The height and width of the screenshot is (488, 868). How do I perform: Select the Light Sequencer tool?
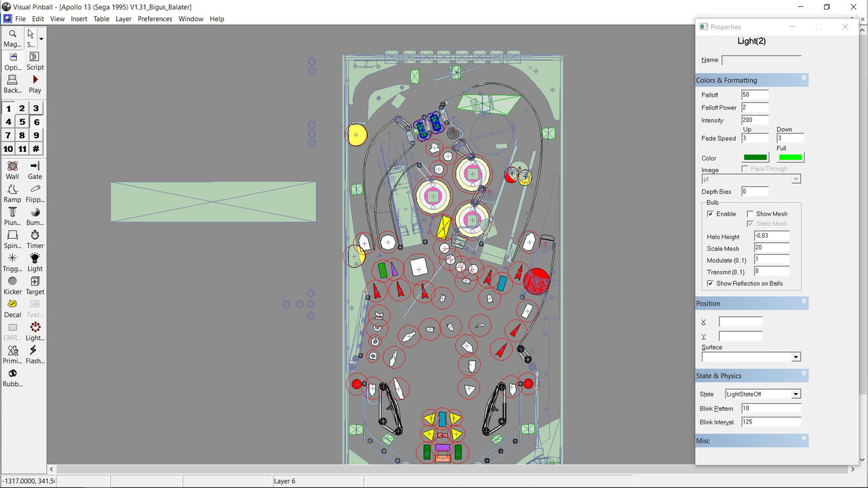(x=35, y=331)
